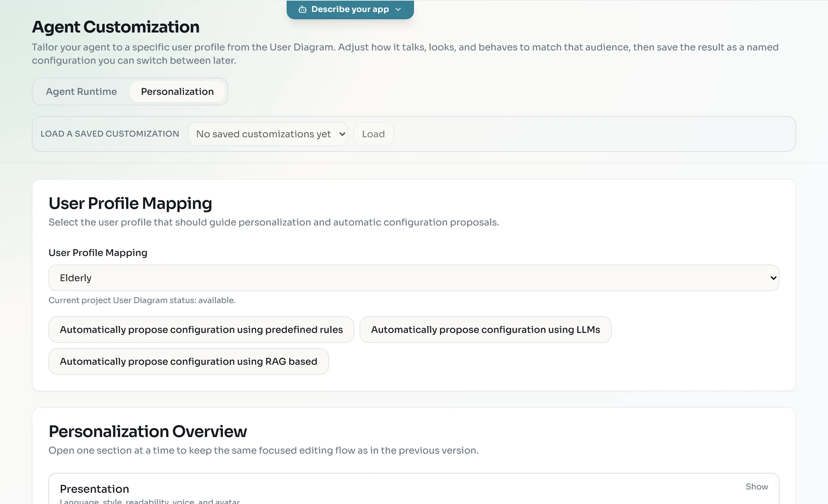Click the Presentation section title
Screen dimensions: 828x504
pyautogui.click(x=95, y=489)
